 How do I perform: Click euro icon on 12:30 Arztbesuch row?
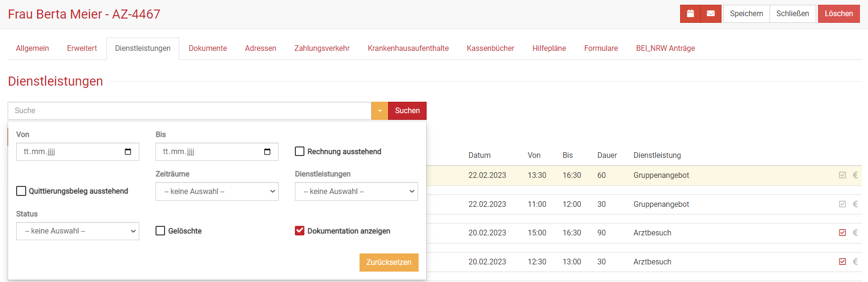(x=855, y=262)
